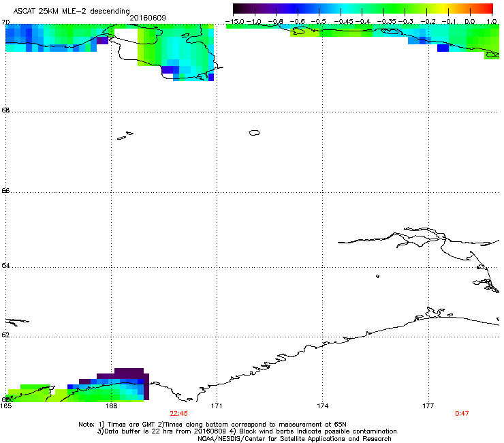Click the longitude label 177
Screen dimensions: 504x443
[428, 406]
